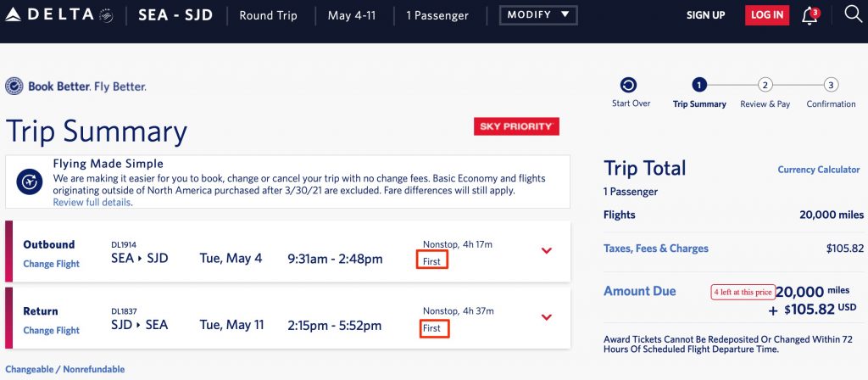Open the Review full details link
This screenshot has width=868, height=380.
[92, 203]
